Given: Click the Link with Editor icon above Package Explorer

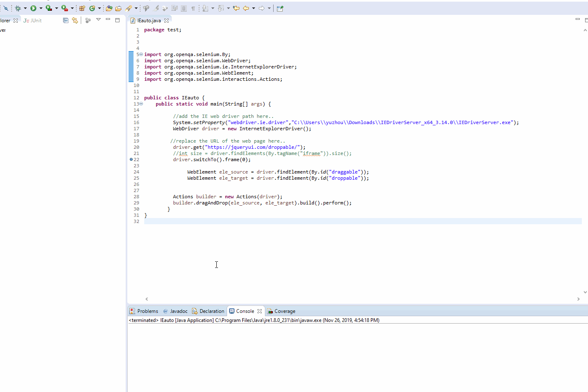Looking at the screenshot, I should [75, 20].
